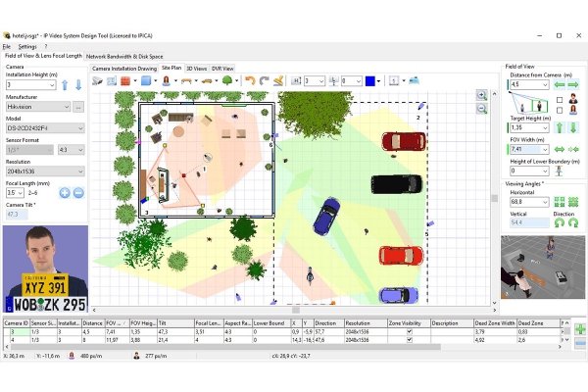Open the File menu
The width and height of the screenshot is (588, 392).
pyautogui.click(x=7, y=46)
